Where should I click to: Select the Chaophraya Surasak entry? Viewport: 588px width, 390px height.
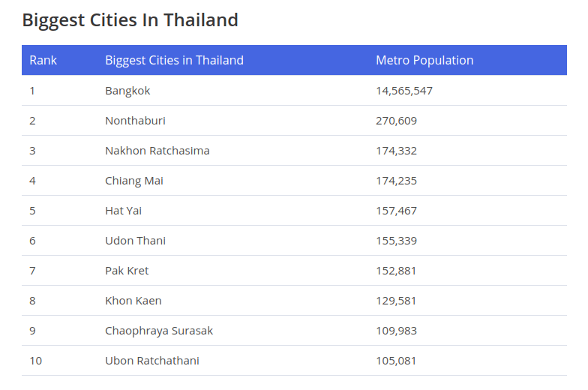[159, 331]
